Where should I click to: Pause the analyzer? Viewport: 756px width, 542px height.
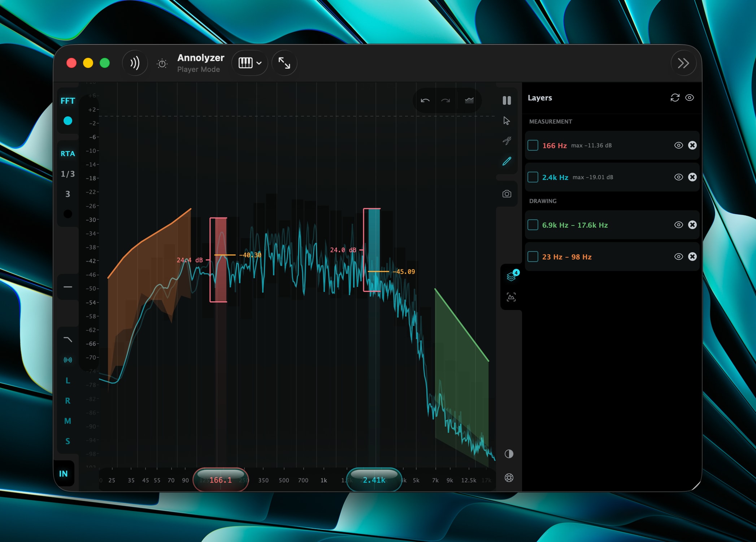[x=507, y=100]
